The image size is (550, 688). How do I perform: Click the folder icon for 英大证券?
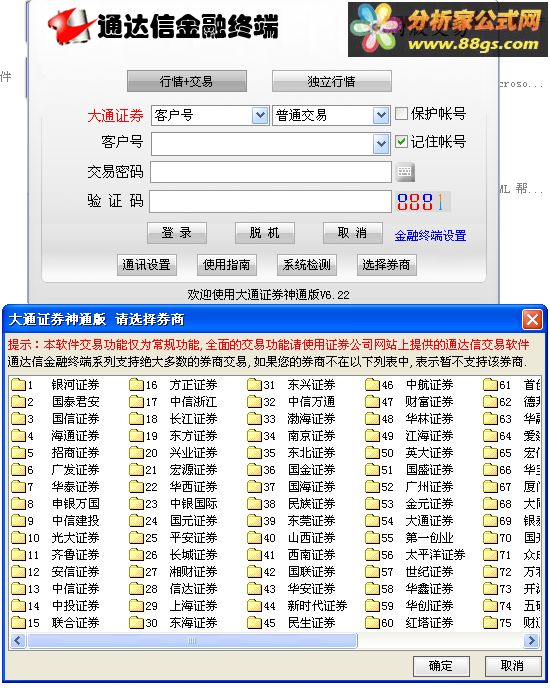point(373,453)
